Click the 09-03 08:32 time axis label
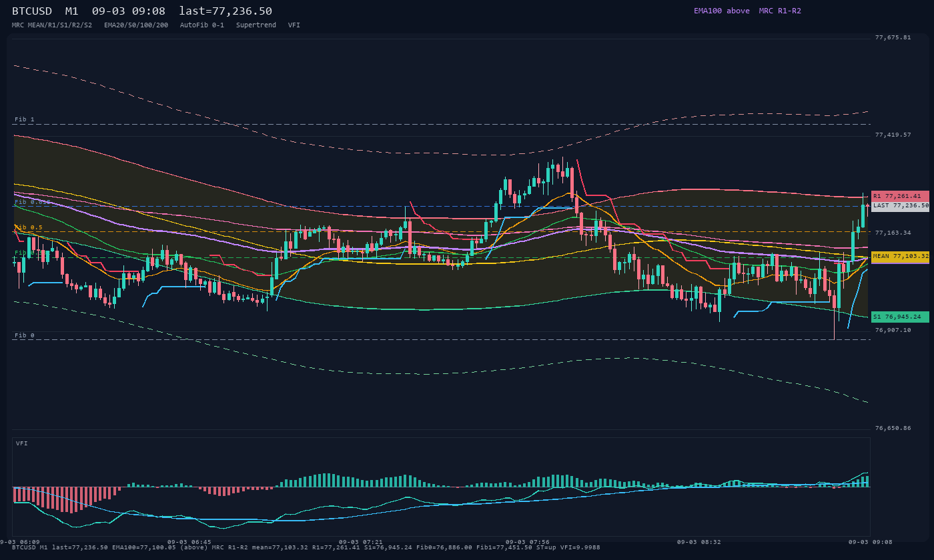Viewport: 934px width, 560px height. click(x=699, y=542)
